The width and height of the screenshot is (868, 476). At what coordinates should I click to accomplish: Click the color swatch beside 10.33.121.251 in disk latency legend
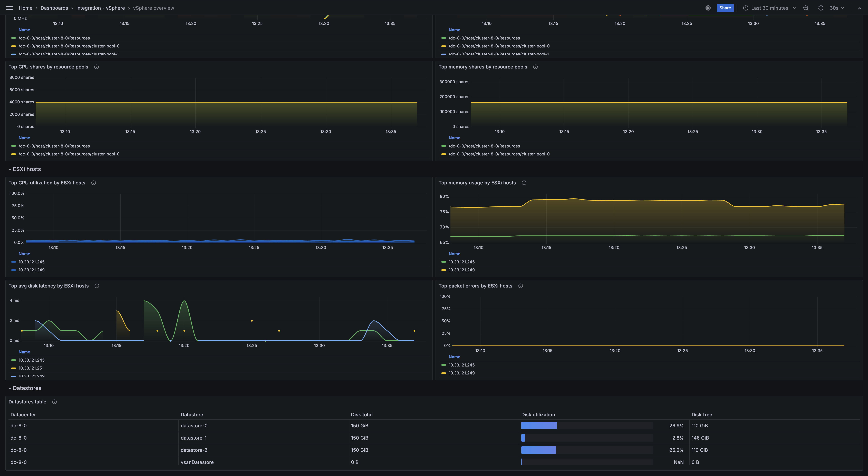point(13,368)
